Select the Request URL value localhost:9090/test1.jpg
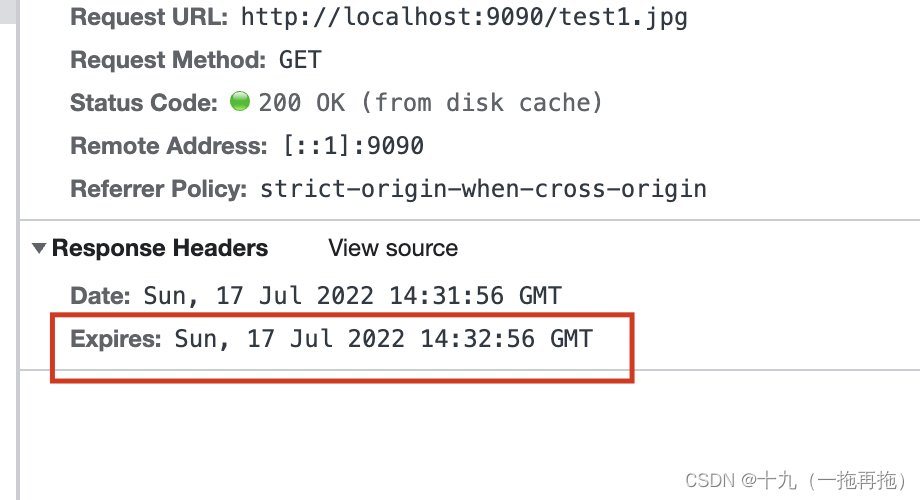Screen dimensions: 920x500 pos(464,17)
